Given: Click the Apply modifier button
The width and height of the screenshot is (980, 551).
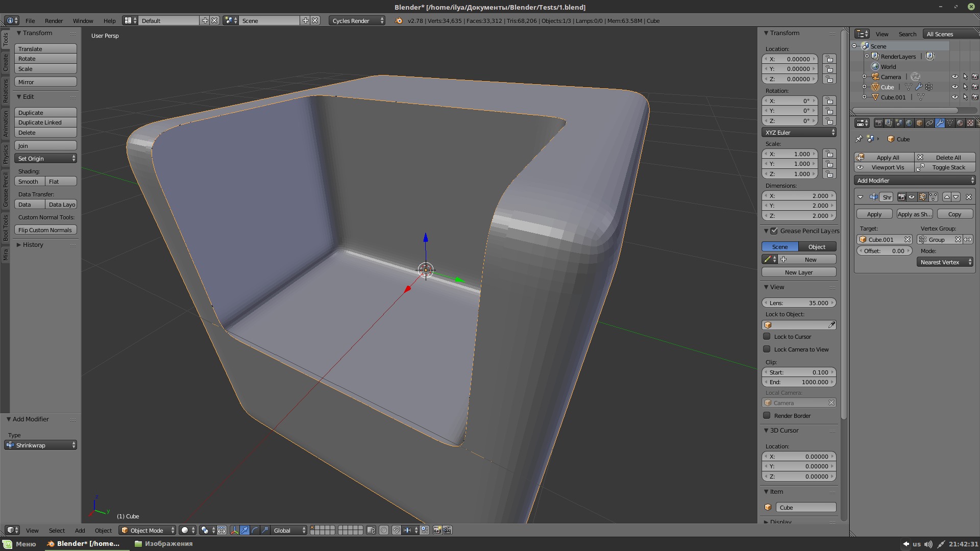Looking at the screenshot, I should [x=874, y=214].
